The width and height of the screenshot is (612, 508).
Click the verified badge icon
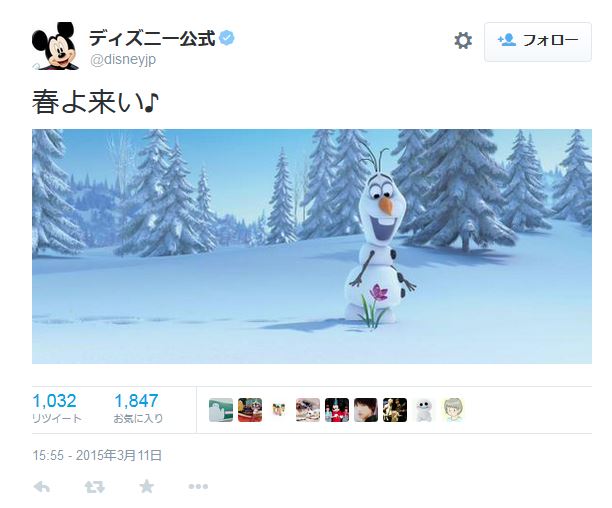pyautogui.click(x=227, y=38)
